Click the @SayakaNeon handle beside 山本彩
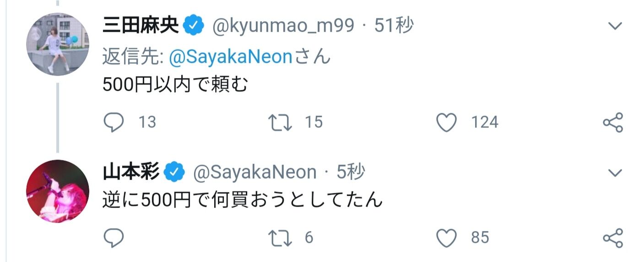 pos(254,173)
